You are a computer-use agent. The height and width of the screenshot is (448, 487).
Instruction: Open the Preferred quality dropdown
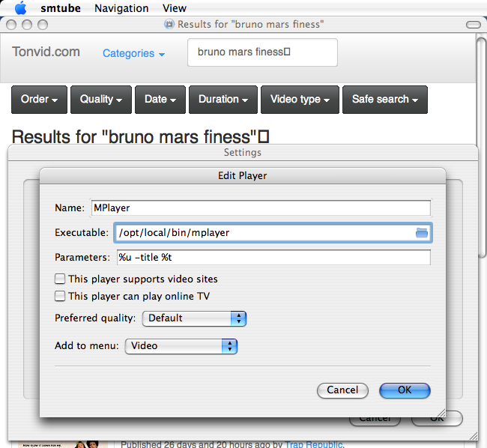[194, 318]
